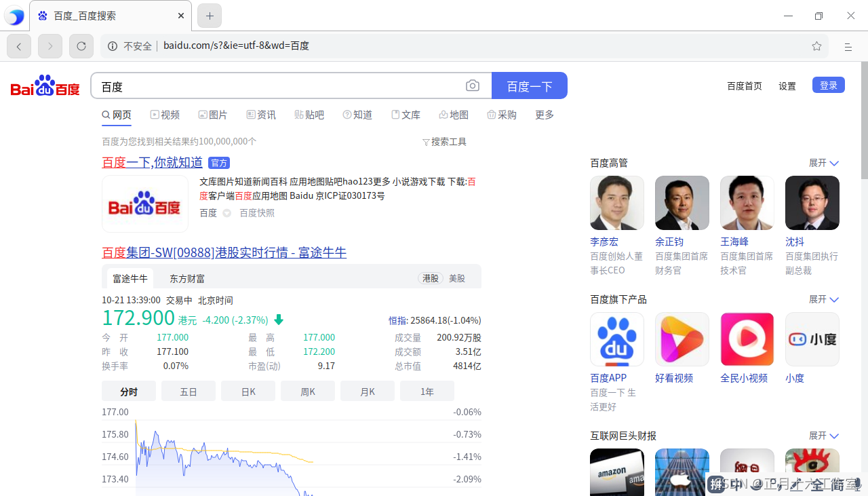The image size is (868, 496).
Task: Click the 百度APP product icon
Action: [617, 339]
